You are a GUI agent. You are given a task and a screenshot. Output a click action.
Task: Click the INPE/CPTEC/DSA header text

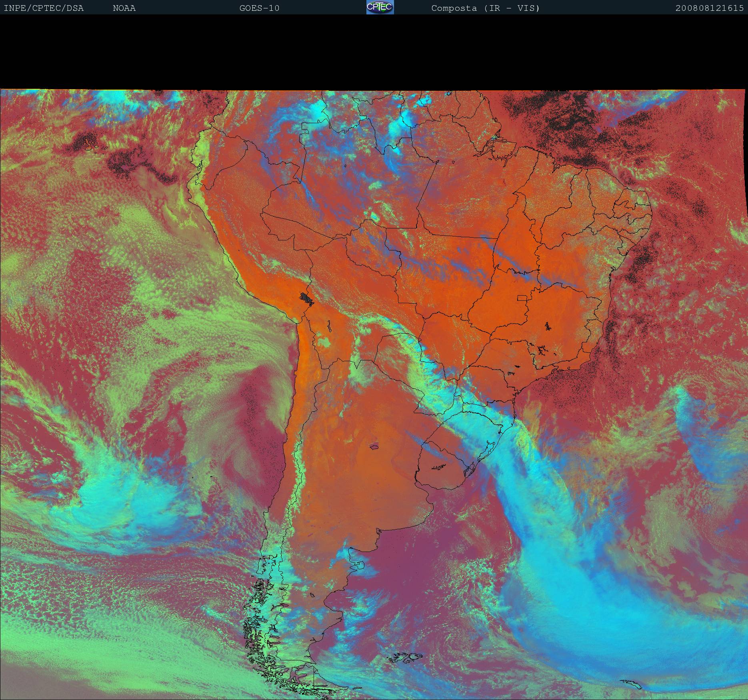click(x=44, y=8)
